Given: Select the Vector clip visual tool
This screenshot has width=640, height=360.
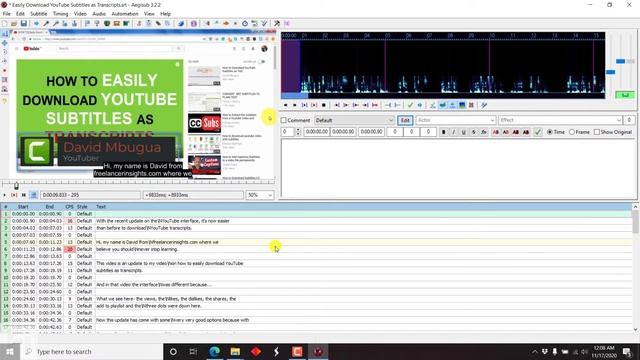Looking at the screenshot, I should click(x=4, y=89).
